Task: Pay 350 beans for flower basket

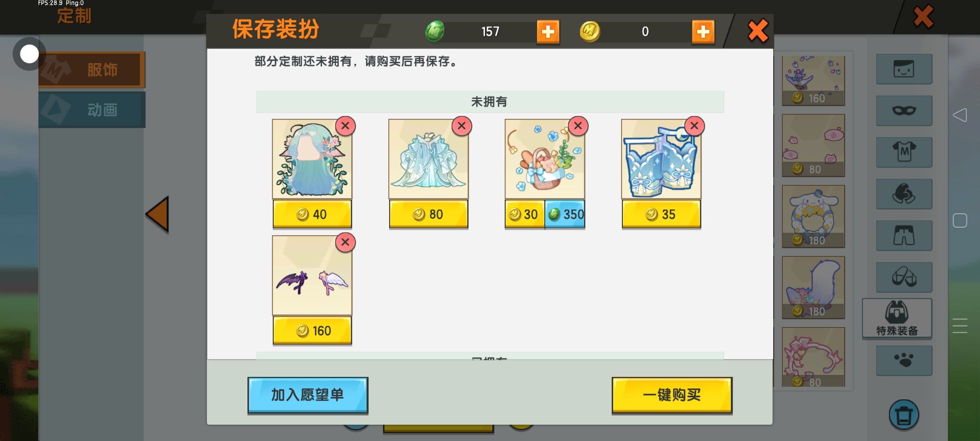Action: [565, 214]
